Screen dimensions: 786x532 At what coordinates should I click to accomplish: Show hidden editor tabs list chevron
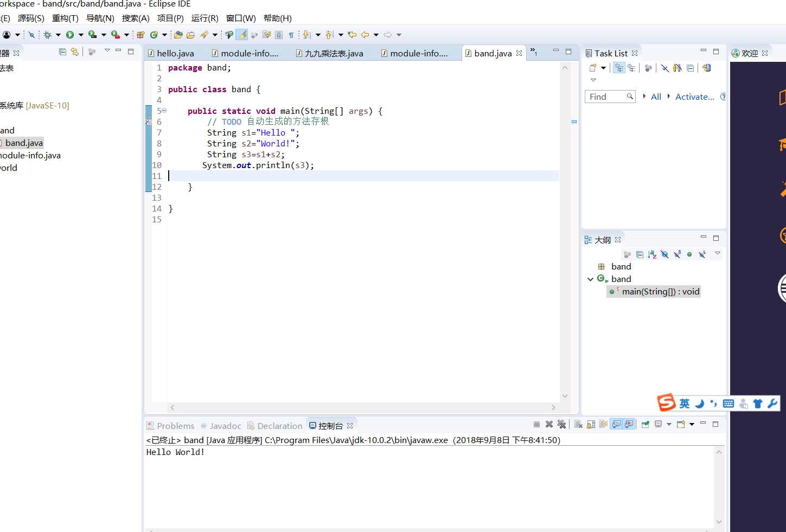click(x=534, y=52)
